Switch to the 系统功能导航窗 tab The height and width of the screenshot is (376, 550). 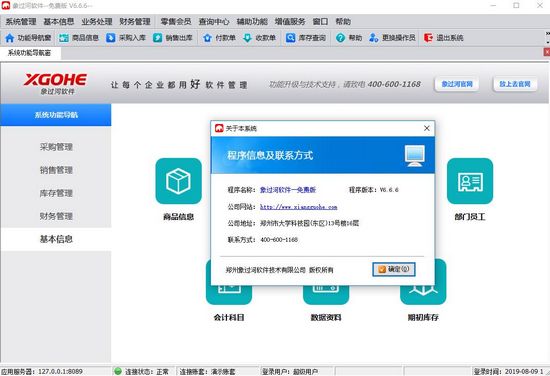click(x=30, y=53)
